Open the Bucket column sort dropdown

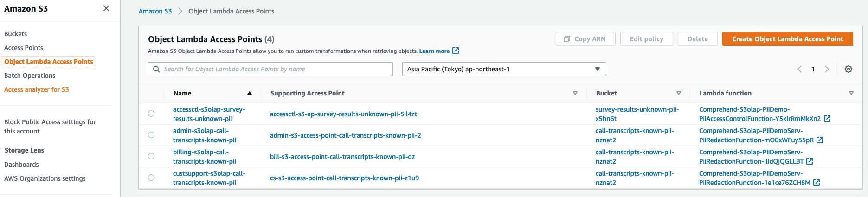tap(679, 93)
